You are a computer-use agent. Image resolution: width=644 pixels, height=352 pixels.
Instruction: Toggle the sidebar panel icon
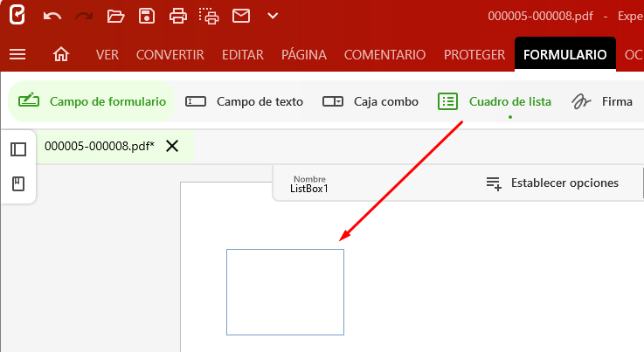[18, 149]
